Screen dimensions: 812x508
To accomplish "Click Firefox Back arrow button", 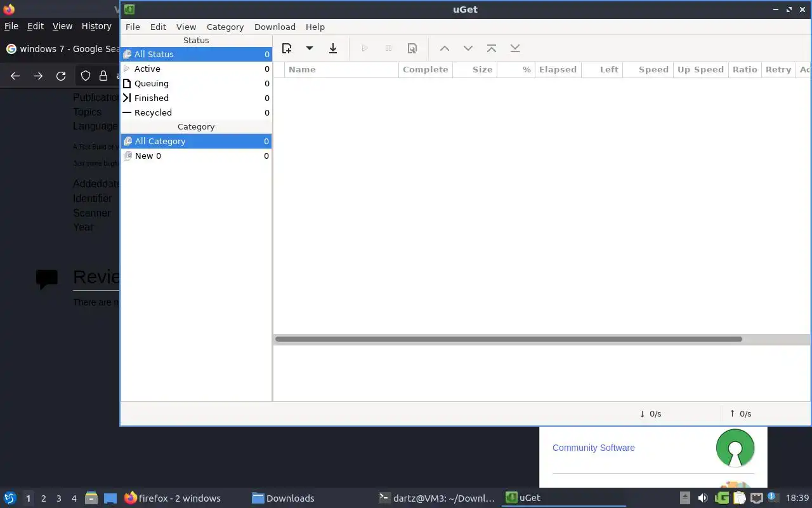I will (15, 76).
